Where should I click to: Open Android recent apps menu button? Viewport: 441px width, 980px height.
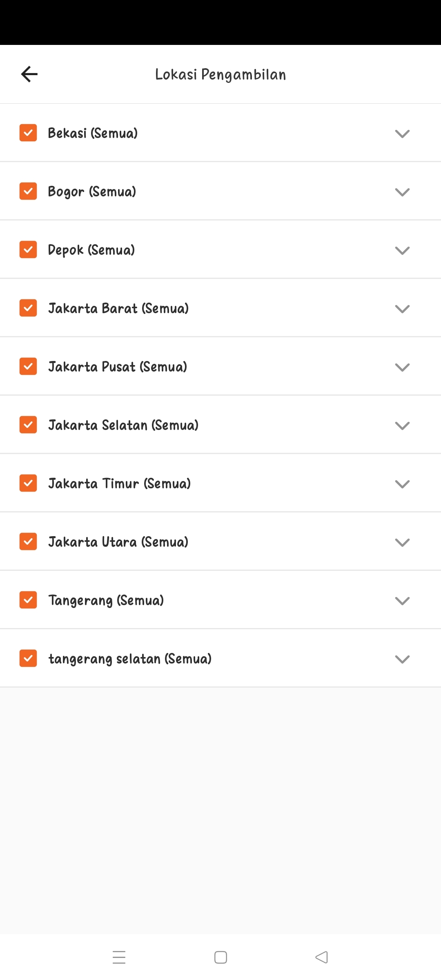pos(119,957)
